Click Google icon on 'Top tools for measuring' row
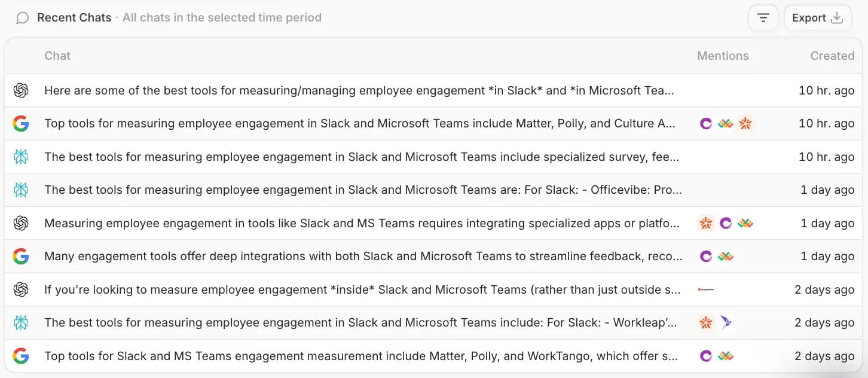 point(21,124)
